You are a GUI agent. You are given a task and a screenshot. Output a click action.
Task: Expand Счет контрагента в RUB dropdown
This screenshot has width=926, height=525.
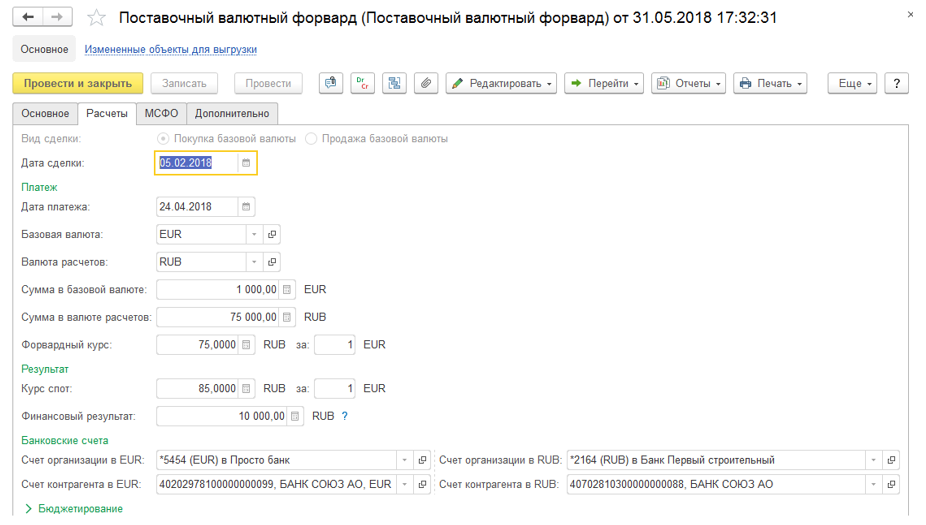(873, 484)
